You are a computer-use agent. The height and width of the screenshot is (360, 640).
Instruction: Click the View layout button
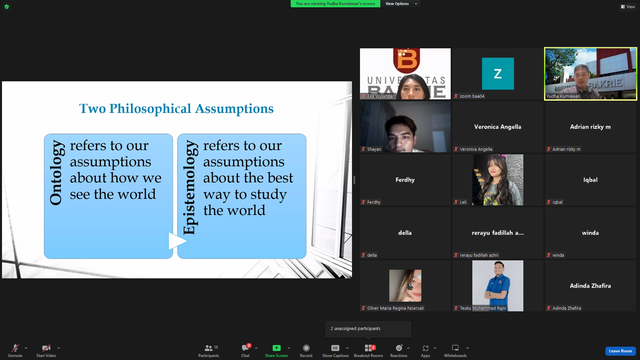click(x=628, y=7)
